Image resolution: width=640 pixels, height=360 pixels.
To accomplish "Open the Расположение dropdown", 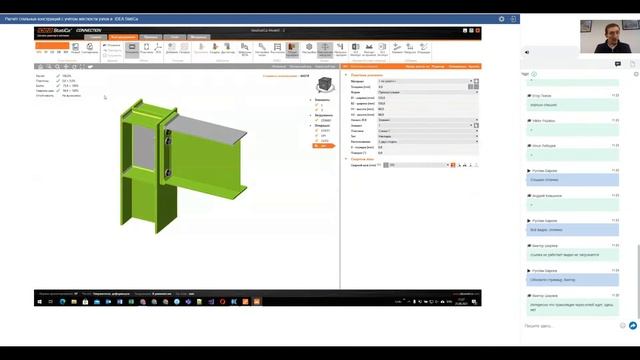I will pyautogui.click(x=428, y=142).
